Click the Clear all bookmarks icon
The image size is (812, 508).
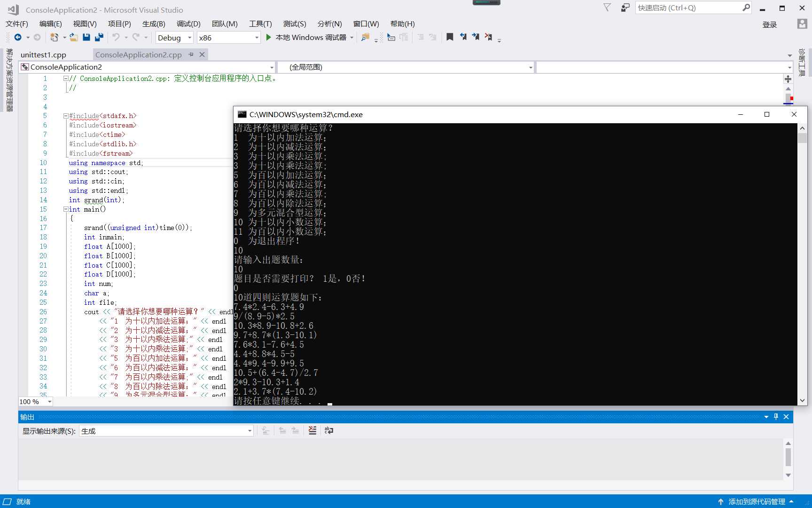(488, 37)
